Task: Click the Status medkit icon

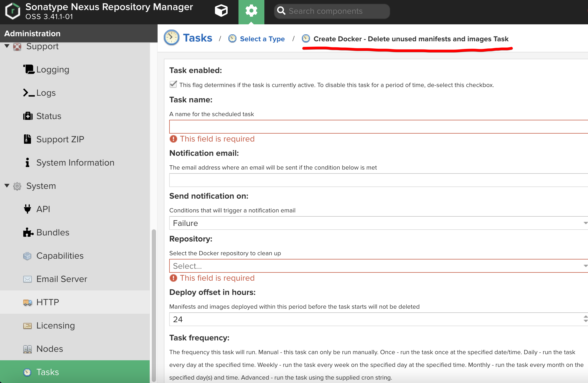Action: [28, 116]
